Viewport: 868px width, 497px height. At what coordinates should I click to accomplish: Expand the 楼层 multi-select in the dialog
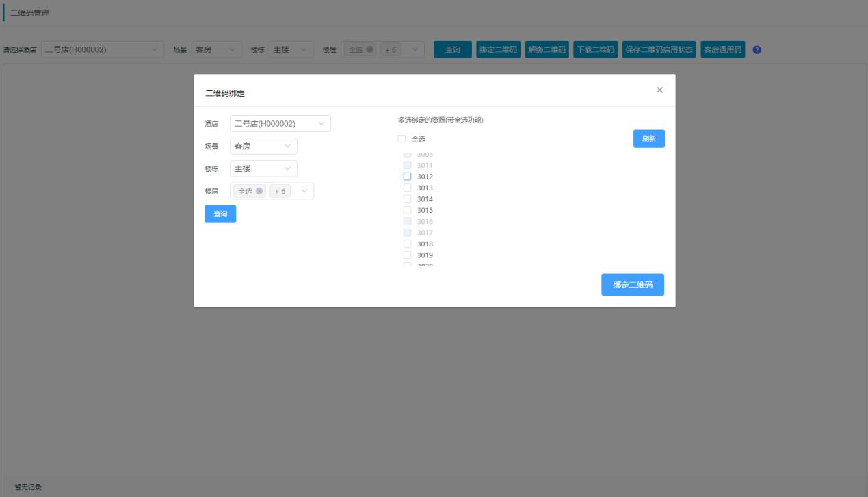pos(304,191)
